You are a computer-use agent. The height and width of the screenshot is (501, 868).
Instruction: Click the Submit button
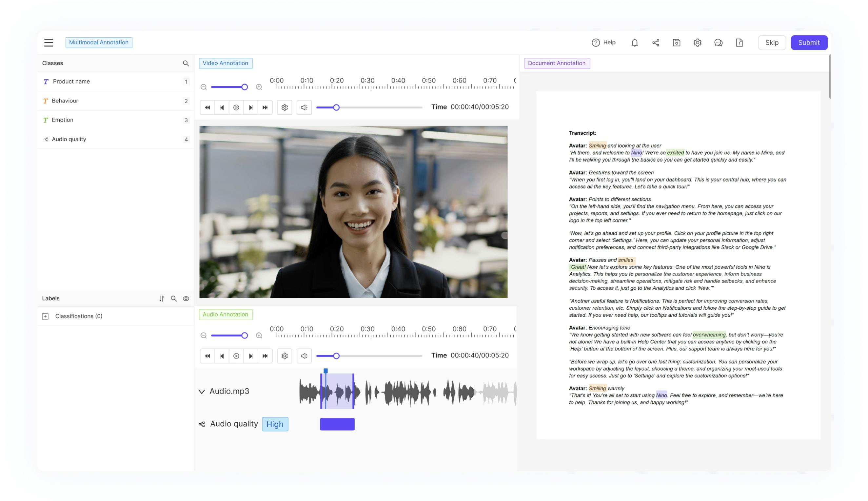[x=808, y=43]
